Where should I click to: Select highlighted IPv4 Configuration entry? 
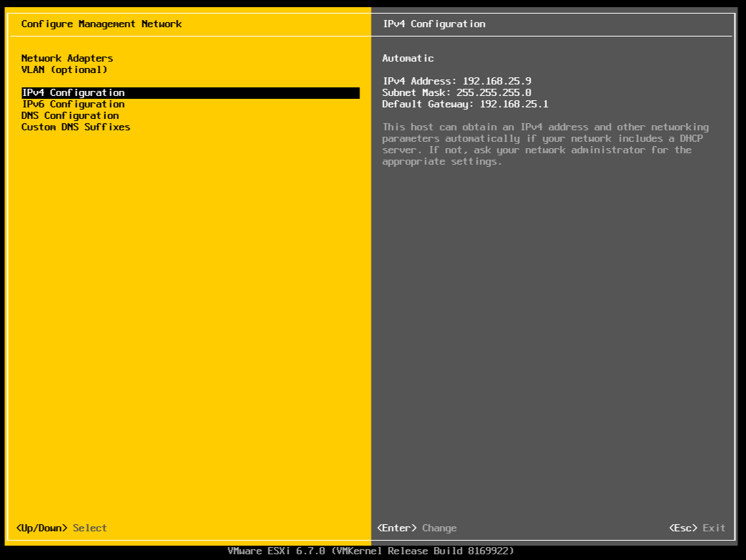(190, 93)
